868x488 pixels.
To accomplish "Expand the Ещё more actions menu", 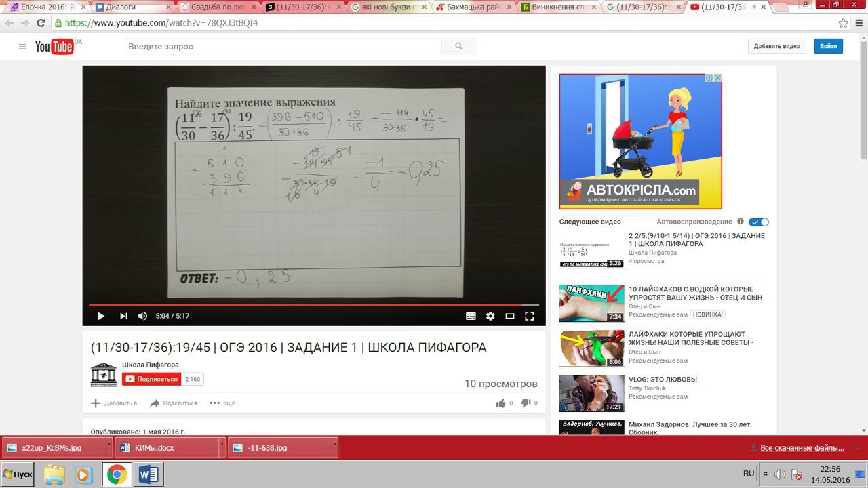I will coord(222,403).
